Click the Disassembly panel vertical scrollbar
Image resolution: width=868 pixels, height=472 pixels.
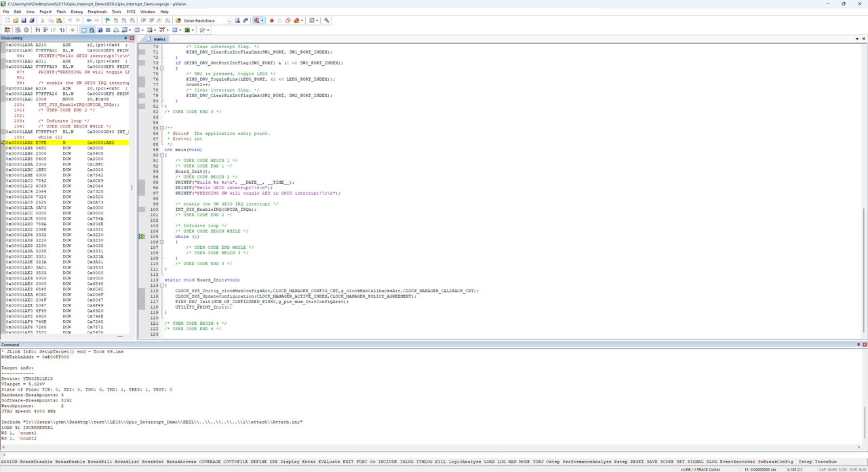point(132,189)
